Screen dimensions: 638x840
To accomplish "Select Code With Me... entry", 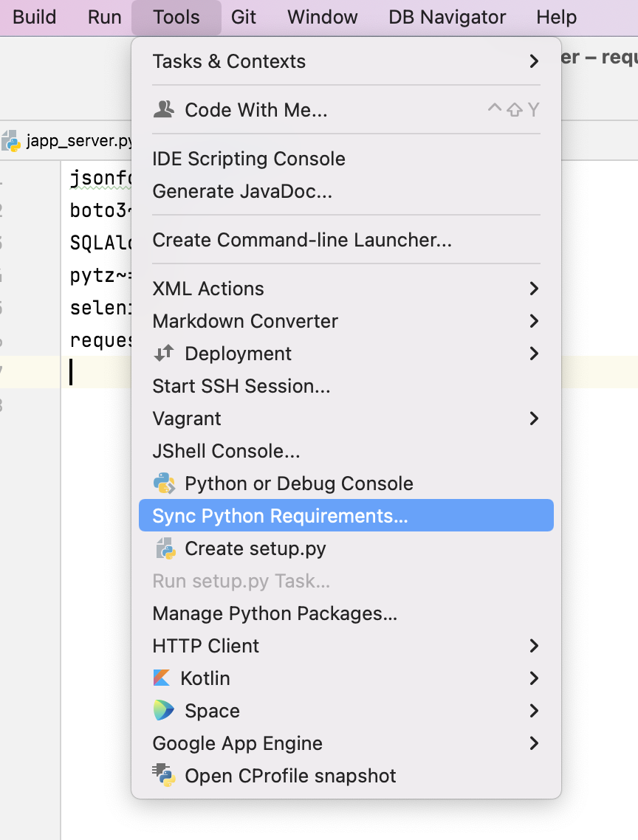I will (x=346, y=109).
